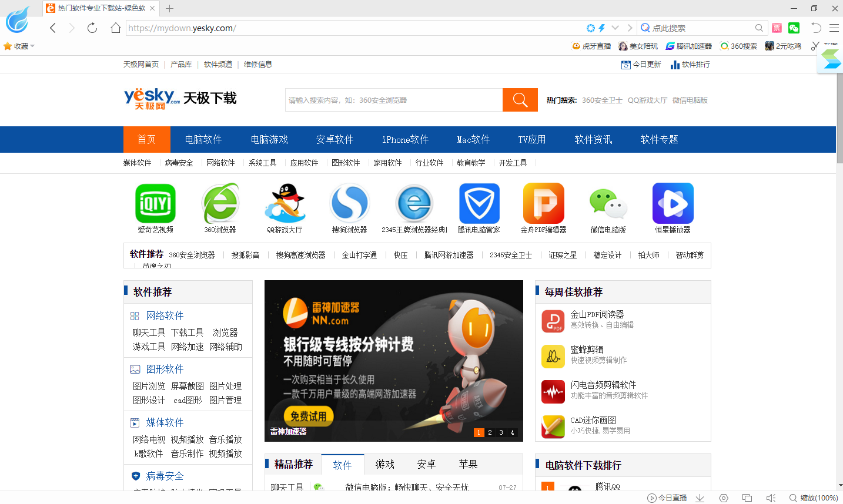
Task: Open the 病毒安全 subcategory link
Action: pos(179,163)
